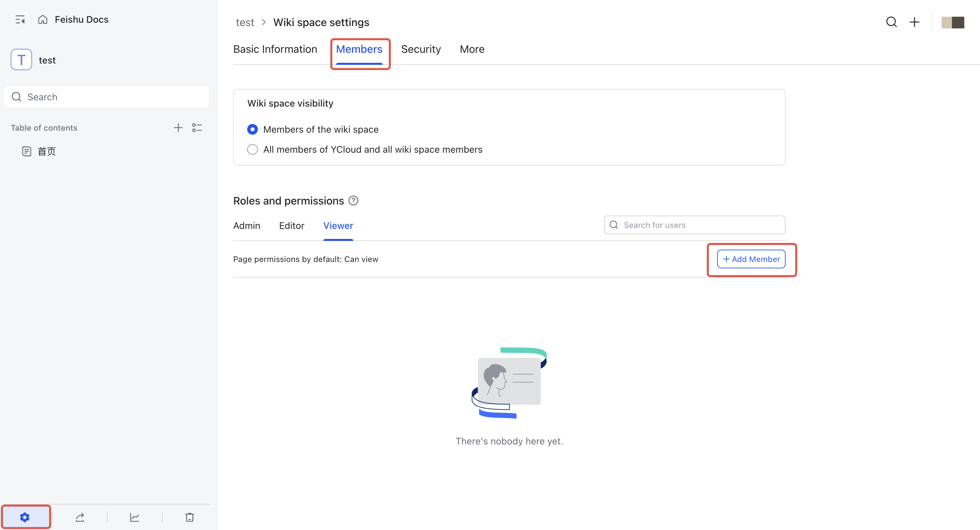Screen dimensions: 980x530
Task: Click the top-right plus create icon
Action: (915, 22)
